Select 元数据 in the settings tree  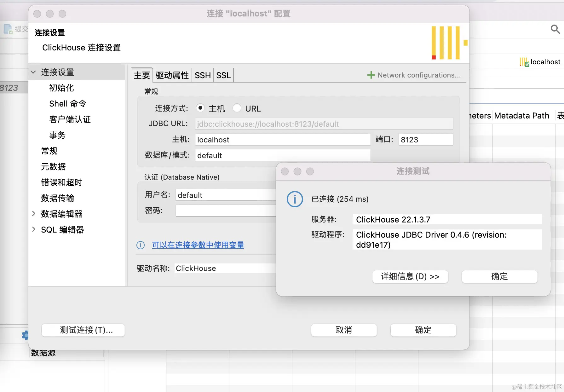tap(53, 167)
